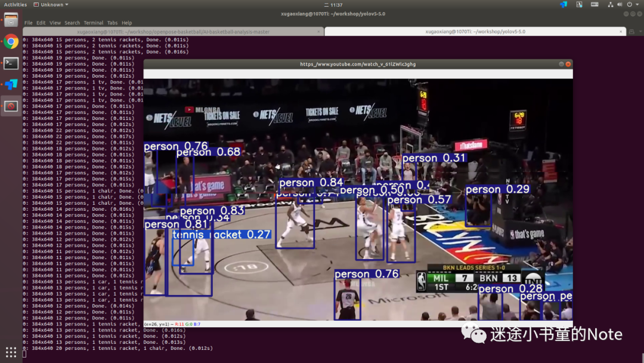Image resolution: width=644 pixels, height=363 pixels.
Task: Click the 'person 0.28' detection label
Action: point(510,288)
